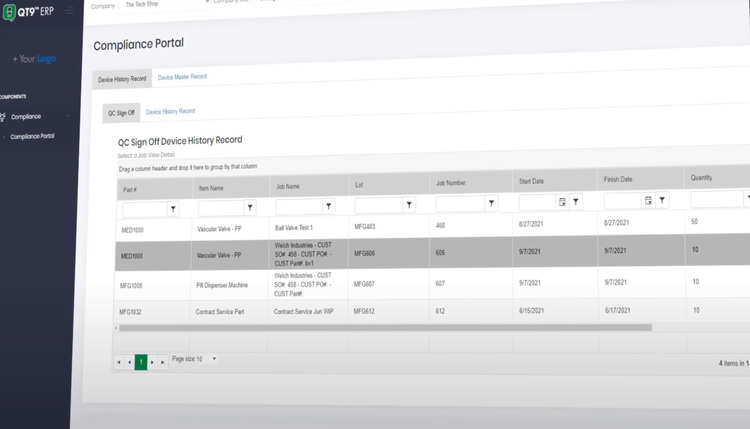Open Compliance Portal in the sidebar

32,136
